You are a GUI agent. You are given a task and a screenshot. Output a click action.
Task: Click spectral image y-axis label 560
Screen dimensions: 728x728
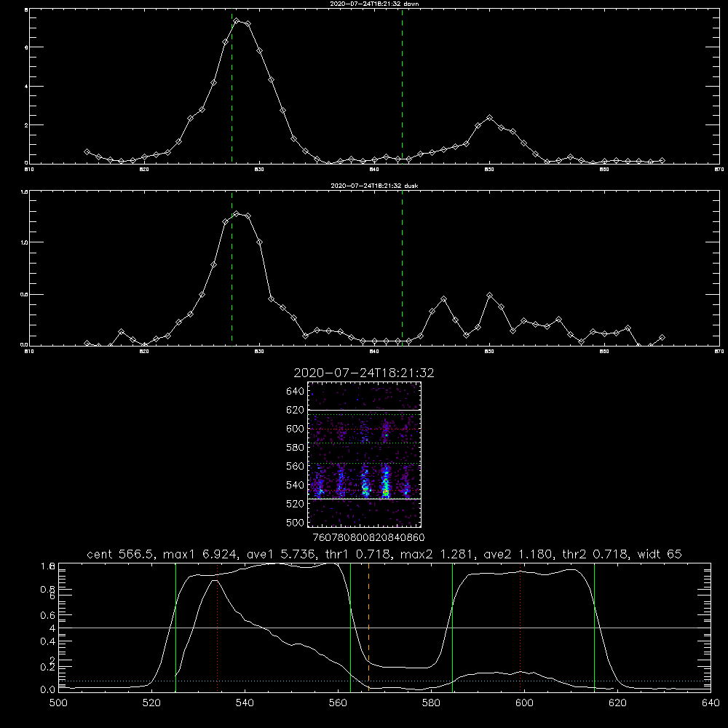(x=296, y=466)
